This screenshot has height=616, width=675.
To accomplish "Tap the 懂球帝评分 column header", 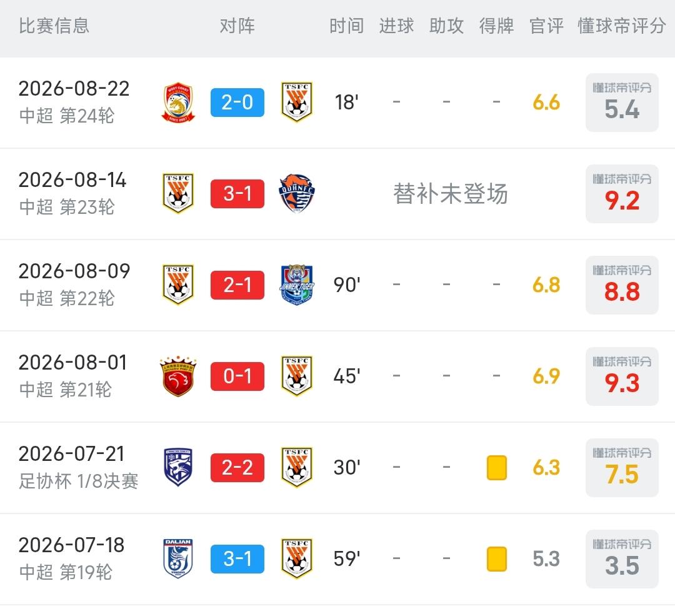I will [x=622, y=26].
